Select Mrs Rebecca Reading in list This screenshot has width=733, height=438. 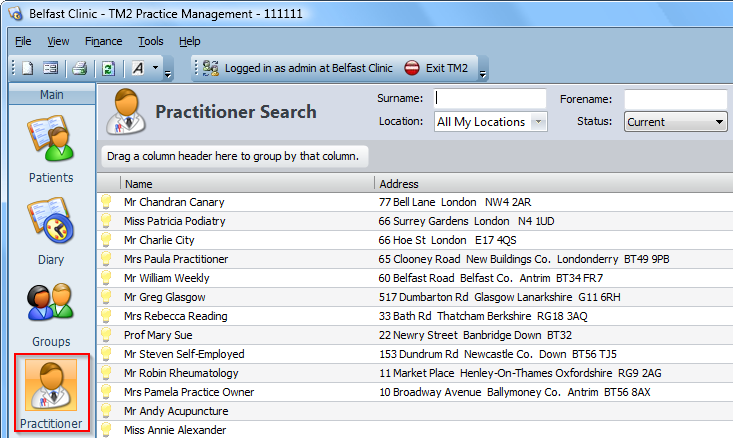click(x=175, y=316)
